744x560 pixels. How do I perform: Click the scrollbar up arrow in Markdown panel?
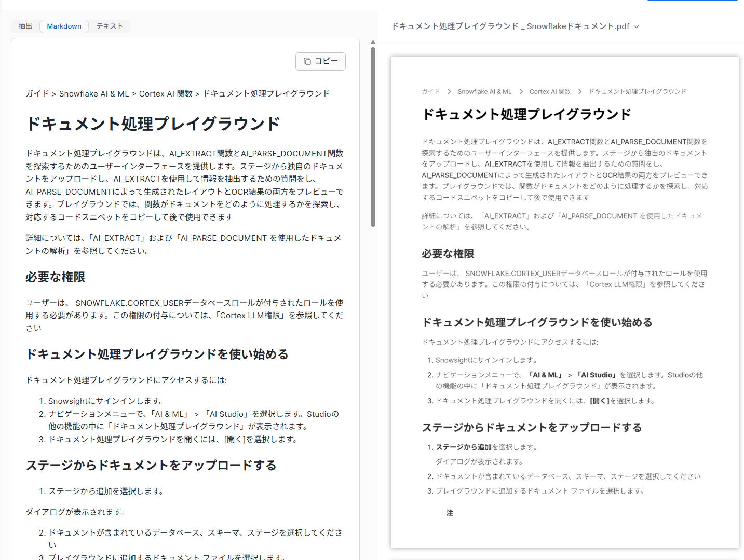point(373,43)
